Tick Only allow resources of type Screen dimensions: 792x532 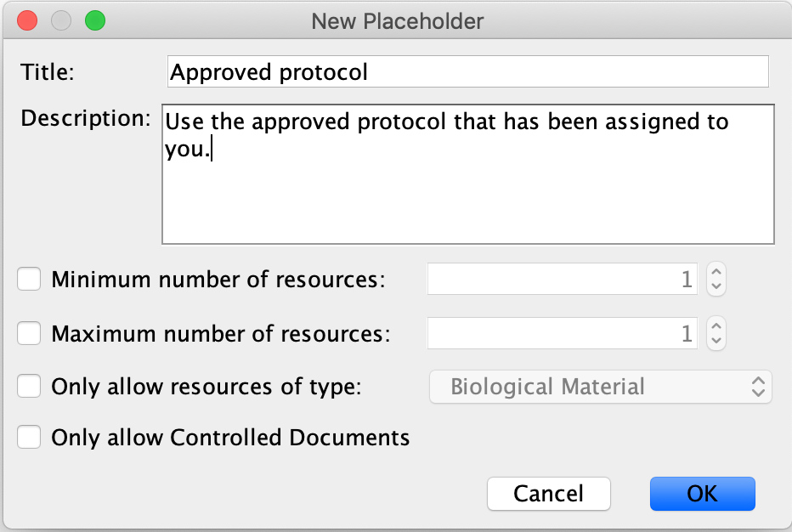coord(30,387)
